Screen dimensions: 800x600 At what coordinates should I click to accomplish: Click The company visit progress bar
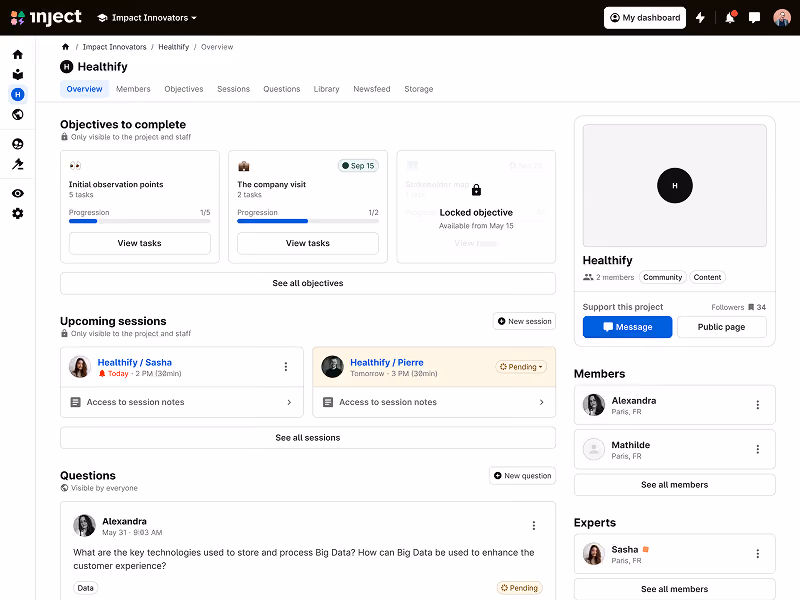(x=308, y=221)
